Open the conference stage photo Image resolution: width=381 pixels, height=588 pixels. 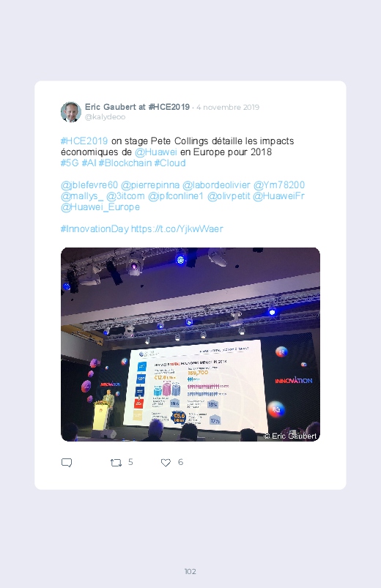click(x=190, y=344)
